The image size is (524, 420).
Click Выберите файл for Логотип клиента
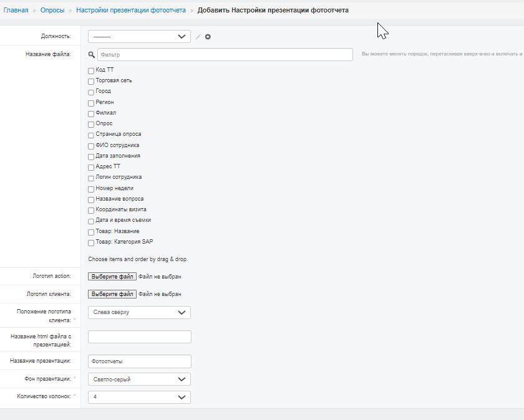pyautogui.click(x=112, y=294)
